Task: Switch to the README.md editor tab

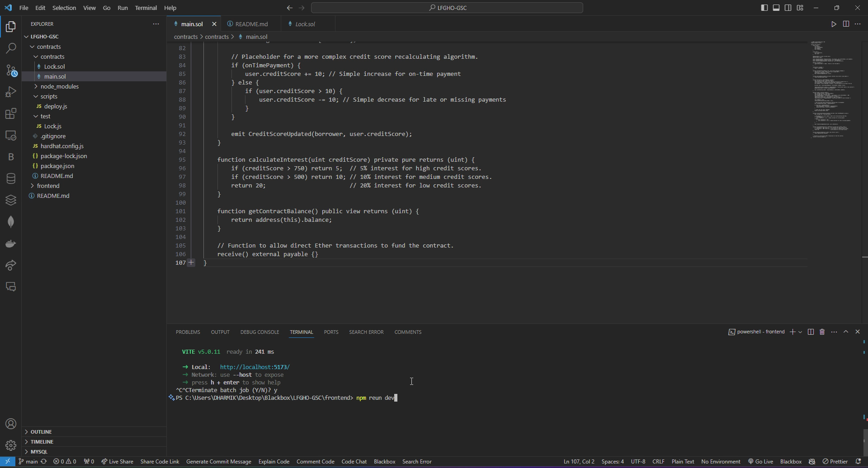Action: [x=251, y=24]
